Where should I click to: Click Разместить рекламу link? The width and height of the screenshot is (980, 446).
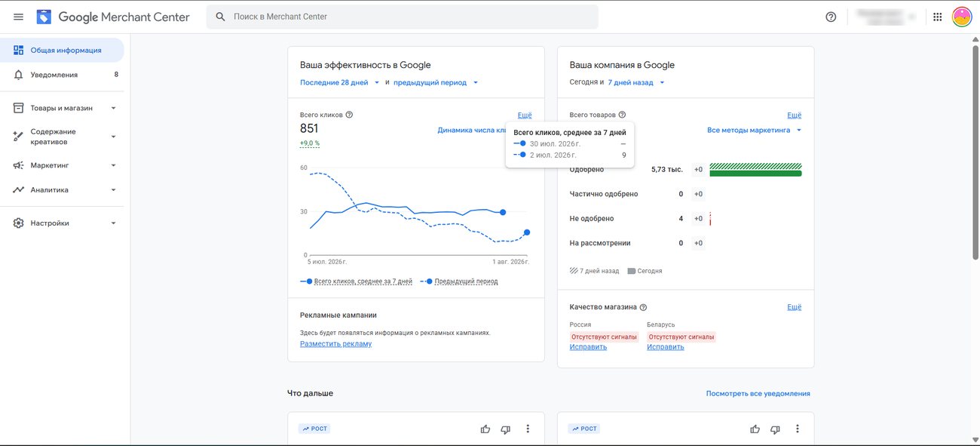(x=335, y=343)
